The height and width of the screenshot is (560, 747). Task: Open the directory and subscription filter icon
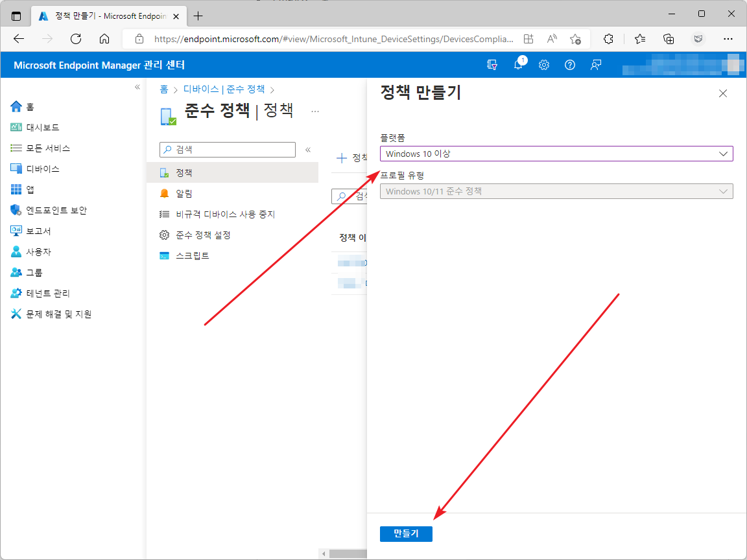(x=492, y=65)
